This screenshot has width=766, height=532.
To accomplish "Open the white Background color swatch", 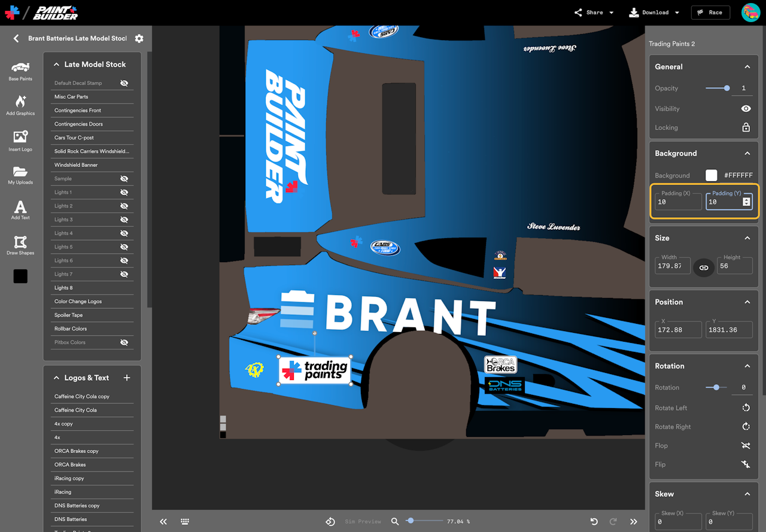I will click(x=711, y=175).
